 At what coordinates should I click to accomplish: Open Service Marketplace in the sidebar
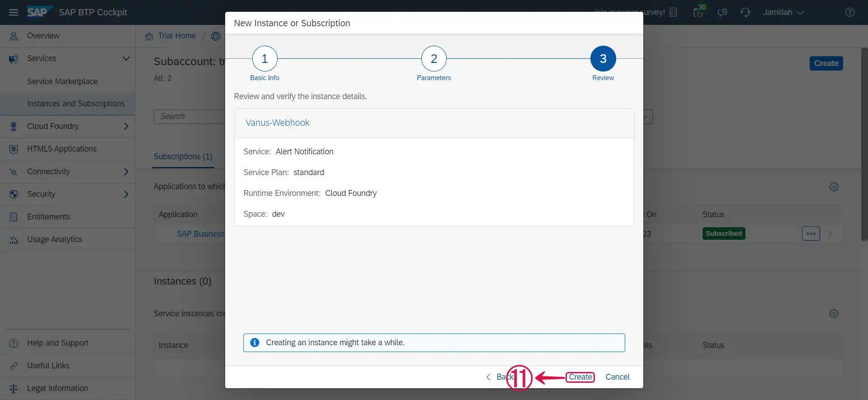tap(62, 81)
